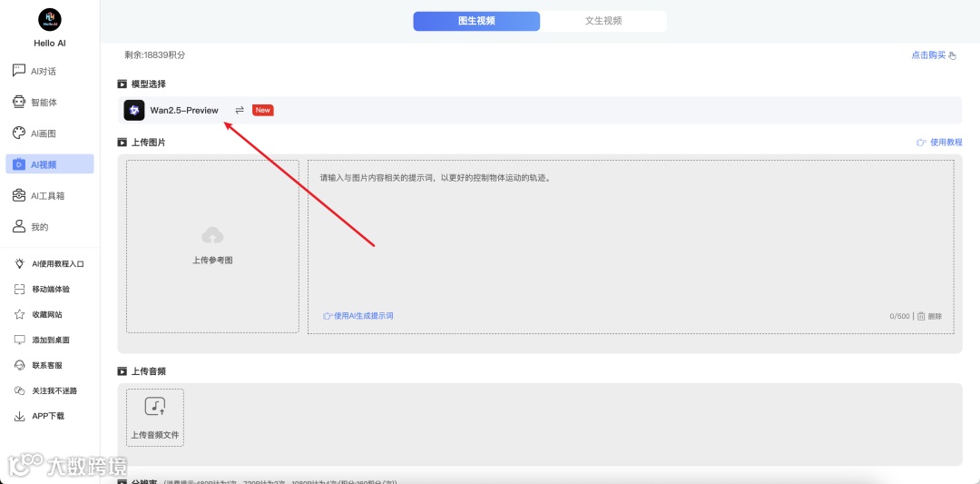Viewport: 980px width, 484px height.
Task: Click the 联系客服 text link
Action: 47,365
